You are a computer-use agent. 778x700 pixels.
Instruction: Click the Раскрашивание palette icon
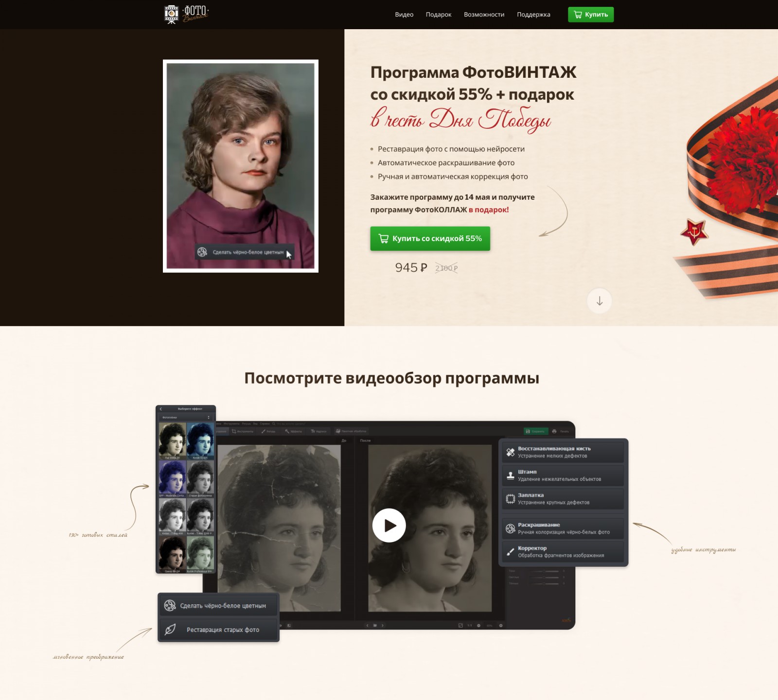pyautogui.click(x=510, y=528)
